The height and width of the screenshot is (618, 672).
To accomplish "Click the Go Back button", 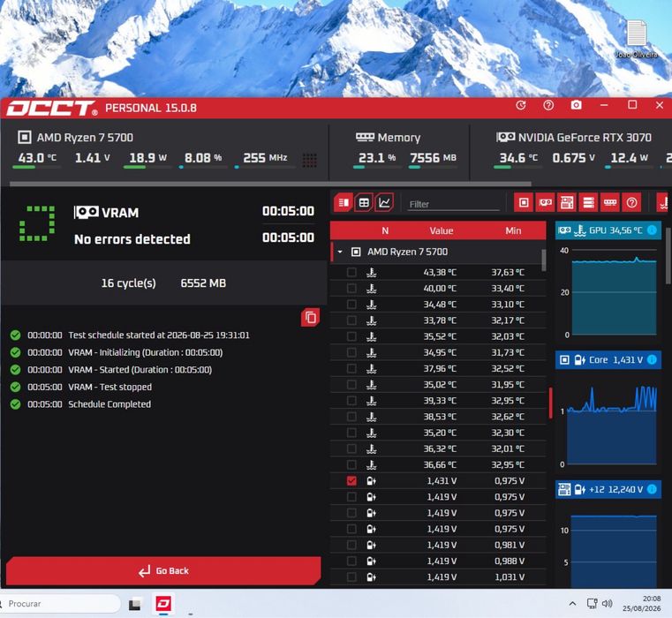I will [163, 571].
